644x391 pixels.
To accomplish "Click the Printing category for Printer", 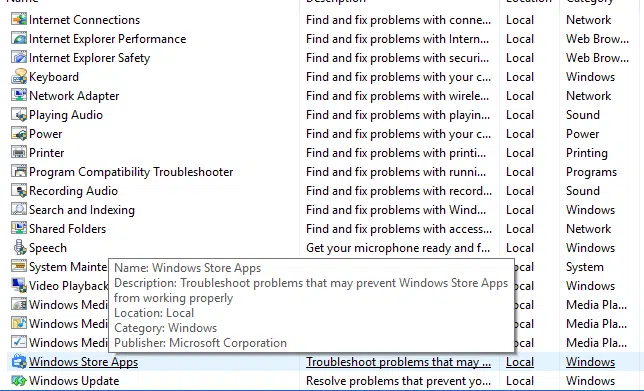I will pyautogui.click(x=586, y=153).
